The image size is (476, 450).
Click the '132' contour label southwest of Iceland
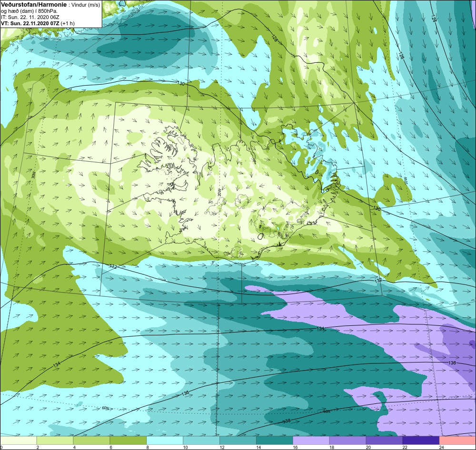pos(113,266)
